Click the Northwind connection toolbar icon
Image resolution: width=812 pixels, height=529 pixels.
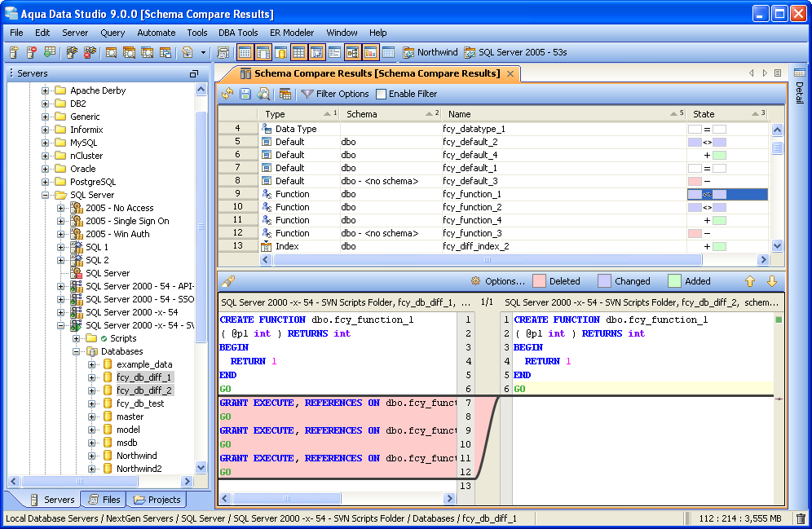408,52
